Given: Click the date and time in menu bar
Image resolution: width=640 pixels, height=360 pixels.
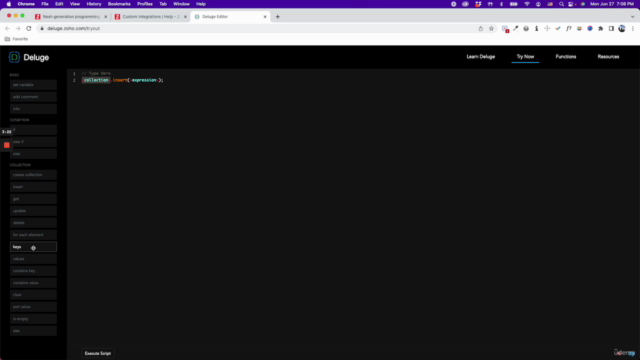Looking at the screenshot, I should (x=612, y=4).
